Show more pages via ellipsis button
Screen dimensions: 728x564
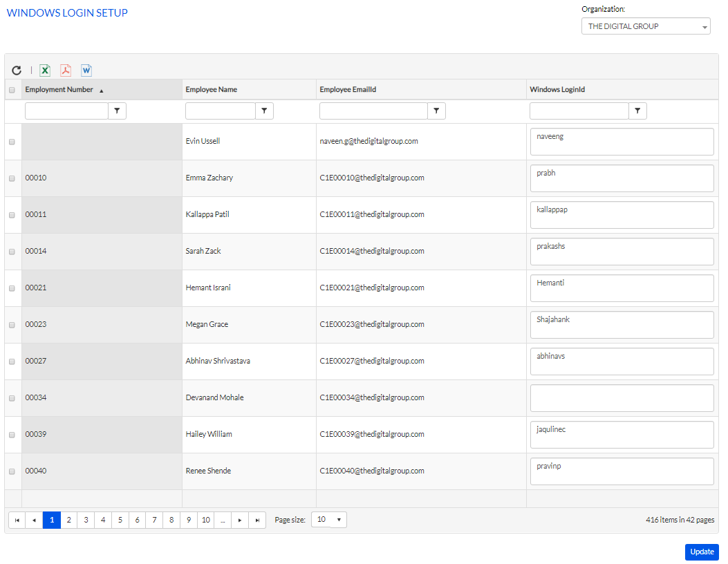223,520
